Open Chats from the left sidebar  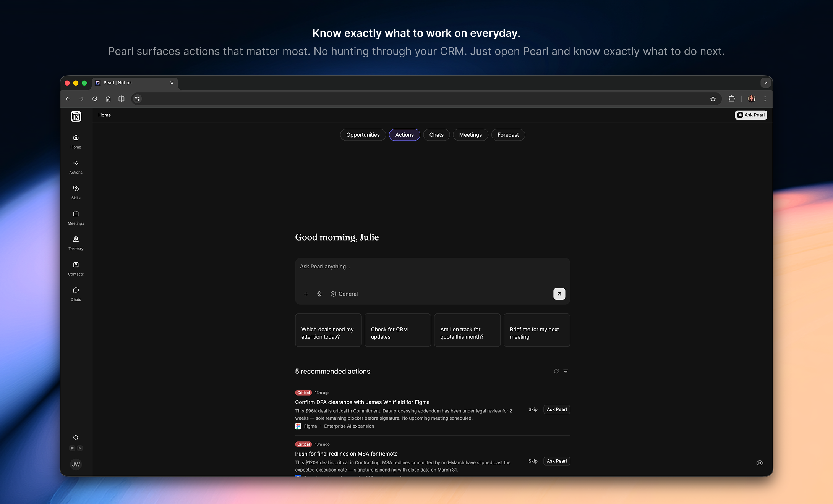[76, 294]
